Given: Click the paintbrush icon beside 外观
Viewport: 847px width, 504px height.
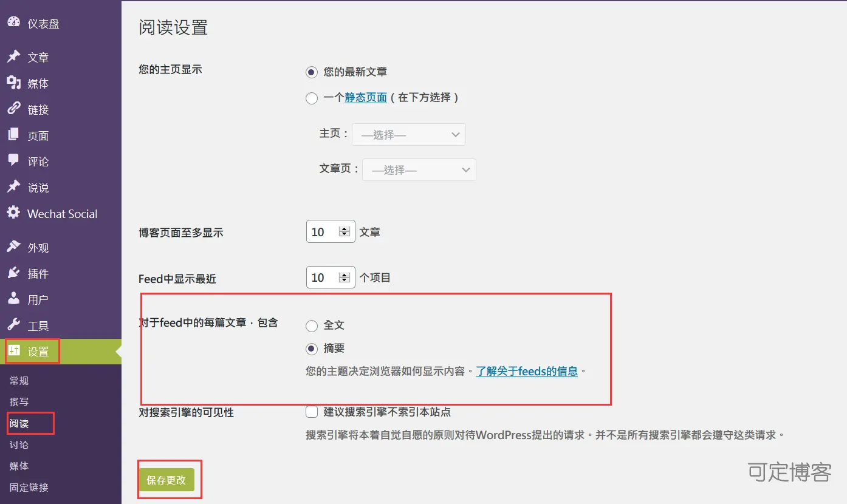Looking at the screenshot, I should coord(13,247).
